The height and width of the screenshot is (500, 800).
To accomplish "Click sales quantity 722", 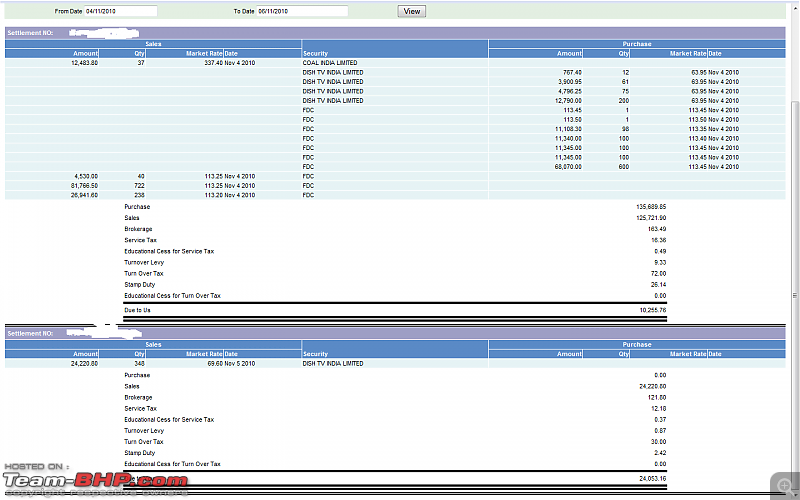I will 139,186.
